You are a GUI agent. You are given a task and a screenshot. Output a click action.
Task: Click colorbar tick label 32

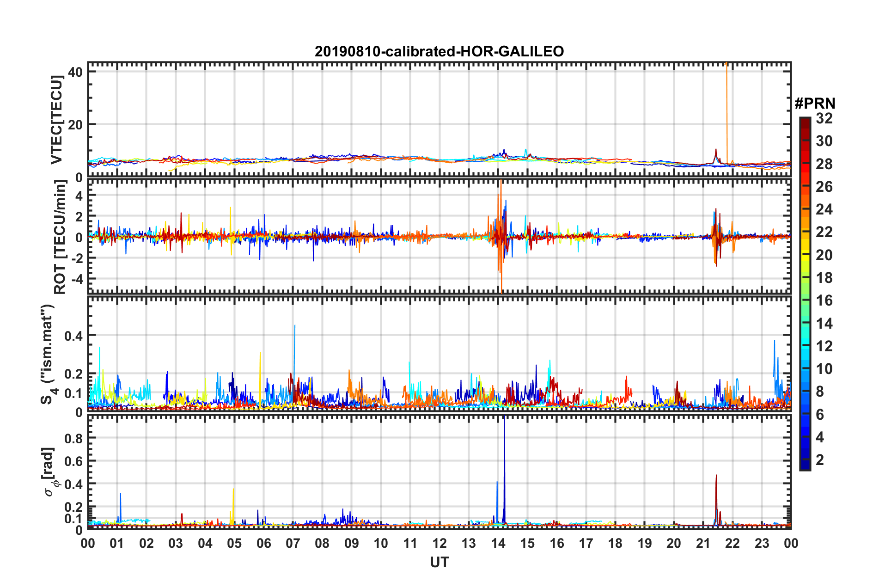click(824, 118)
